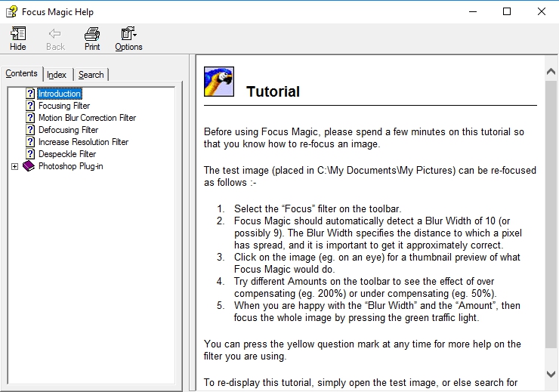
Task: Click the scrollbar up arrow
Action: coord(551,72)
